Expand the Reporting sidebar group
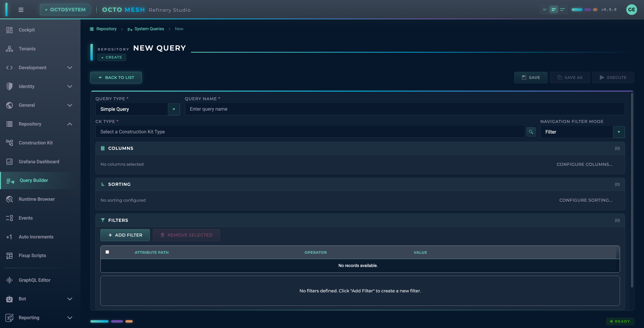This screenshot has height=328, width=644. [70, 318]
